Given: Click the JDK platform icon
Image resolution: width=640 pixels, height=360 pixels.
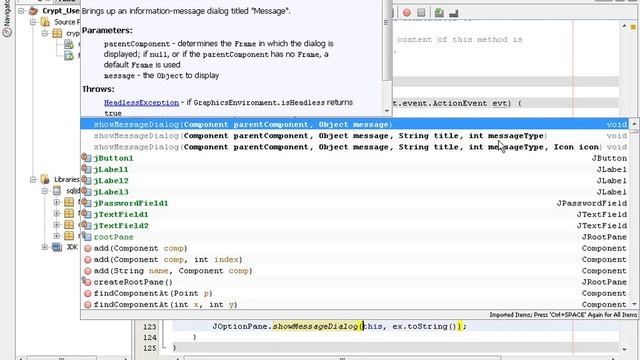Looking at the screenshot, I should point(57,247).
